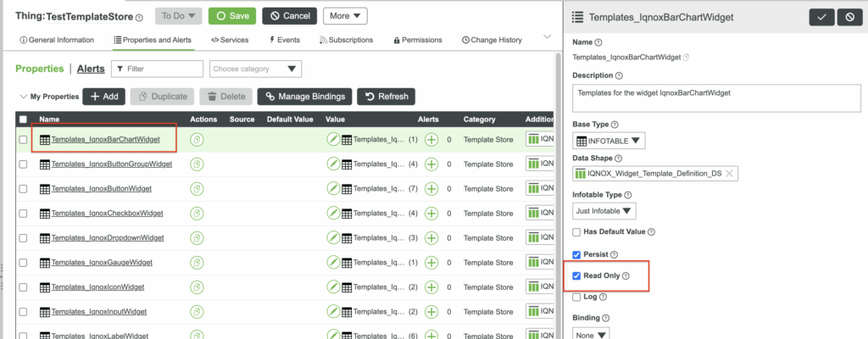Open the Base Type INFOTABLE dropdown
This screenshot has width=868, height=339.
click(x=609, y=140)
